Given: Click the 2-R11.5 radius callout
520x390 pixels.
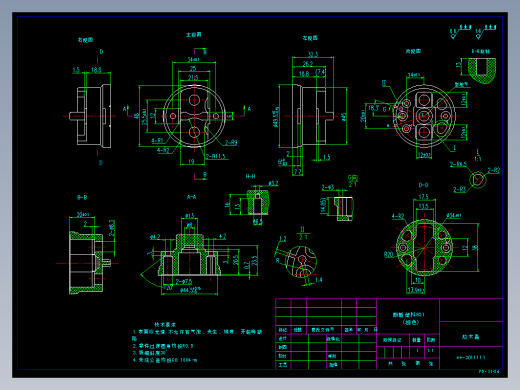Looking at the screenshot, I should (215, 156).
